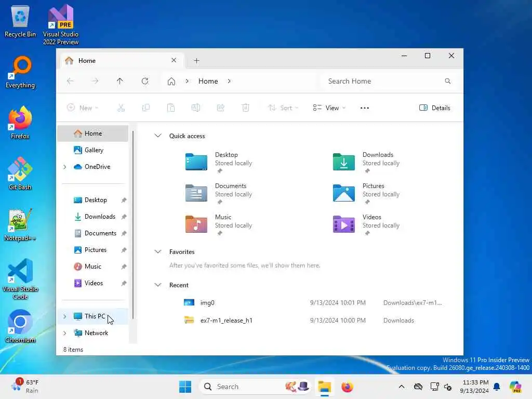Expand OneDrive in navigation pane
This screenshot has height=399, width=532.
tap(64, 167)
